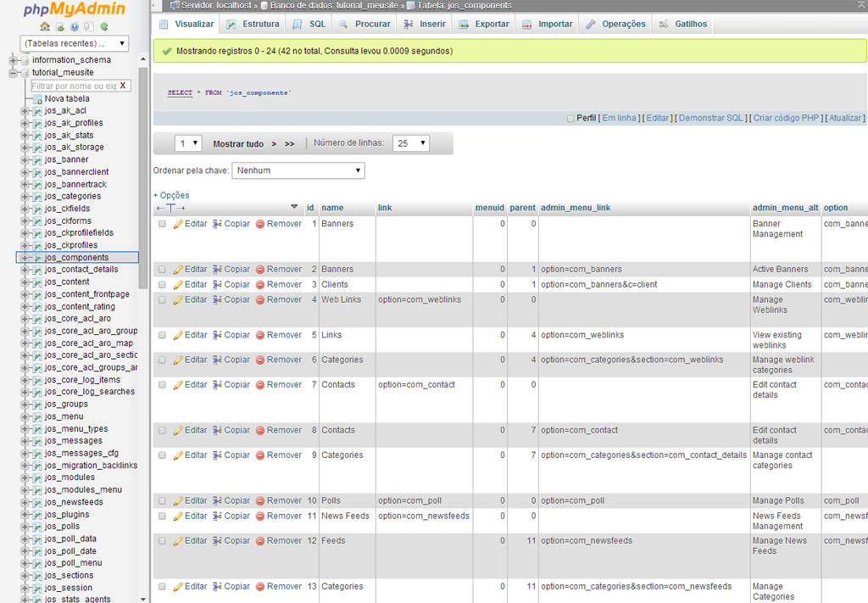Click the red X to clear table filter
Image resolution: width=868 pixels, height=603 pixels.
coord(123,86)
